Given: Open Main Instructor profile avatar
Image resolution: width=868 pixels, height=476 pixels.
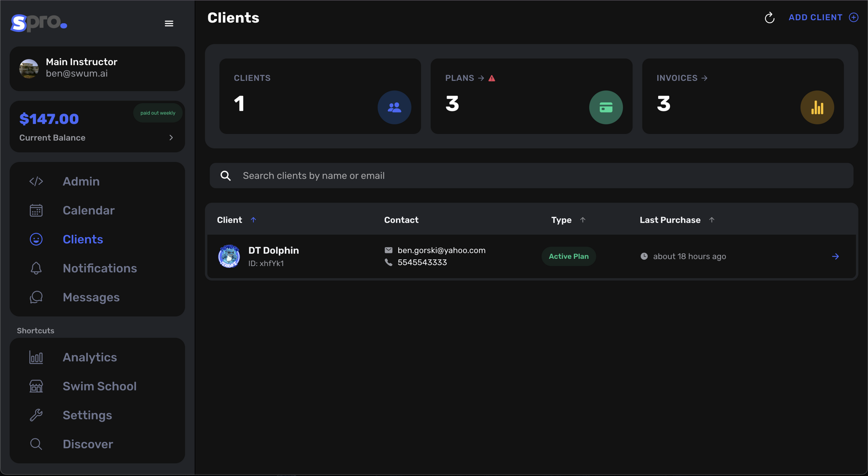Looking at the screenshot, I should [29, 68].
